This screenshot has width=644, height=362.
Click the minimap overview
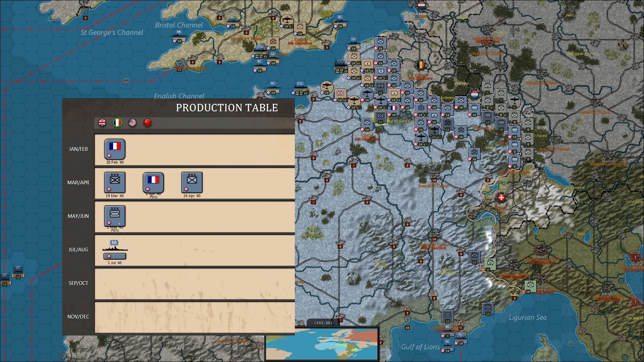coord(321,344)
